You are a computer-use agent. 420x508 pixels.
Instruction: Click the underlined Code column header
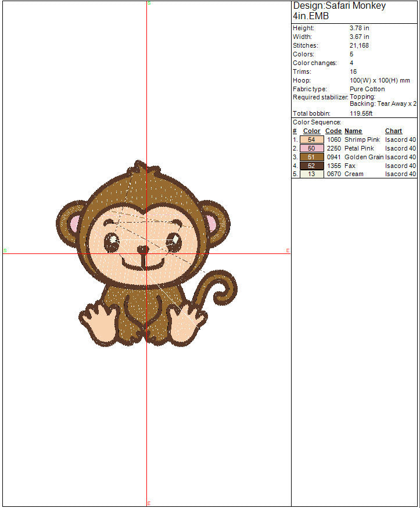pos(333,131)
